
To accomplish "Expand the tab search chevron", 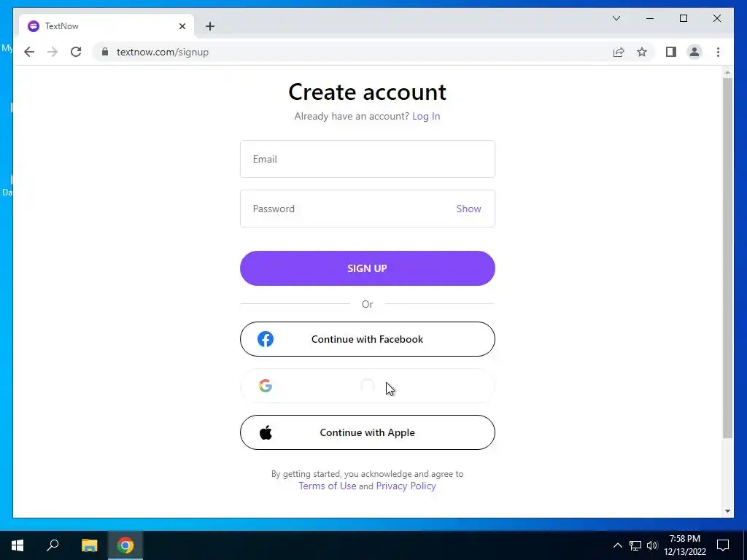I will pyautogui.click(x=616, y=18).
